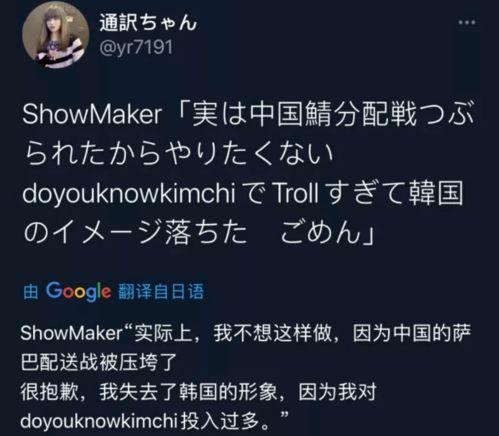The height and width of the screenshot is (436, 499).
Task: Click ShowMaker in the Chinese translation
Action: pyautogui.click(x=72, y=333)
